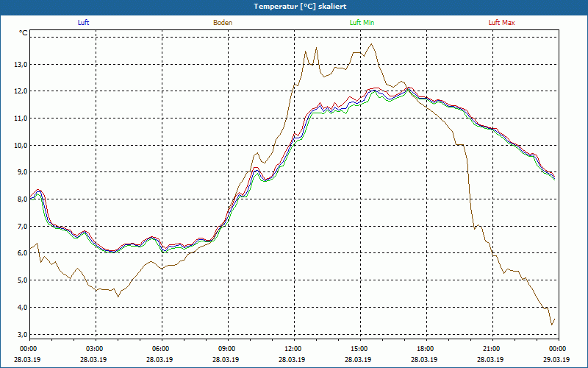
Task: Click the 12,0 y-axis value
Action: 21,91
